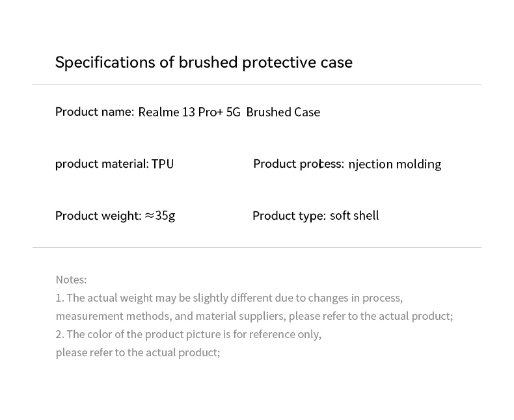Click 'Realme 13 Pro+ 5G' text
Image resolution: width=514 pixels, height=420 pixels.
click(189, 112)
